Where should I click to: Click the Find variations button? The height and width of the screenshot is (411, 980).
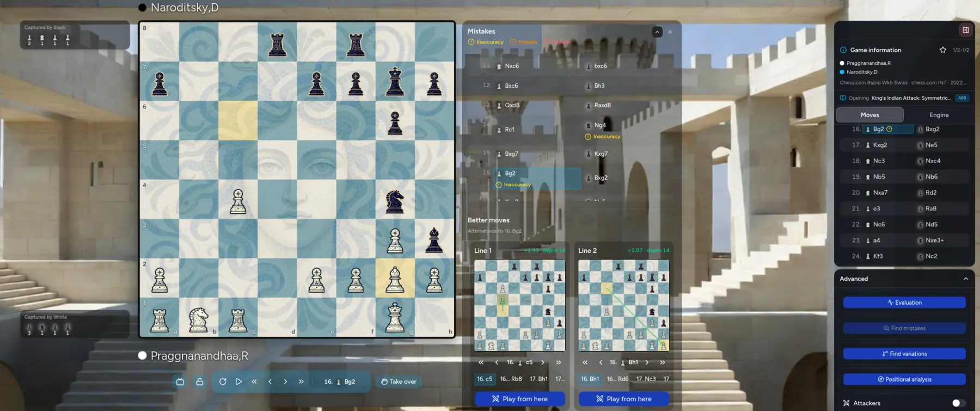904,354
